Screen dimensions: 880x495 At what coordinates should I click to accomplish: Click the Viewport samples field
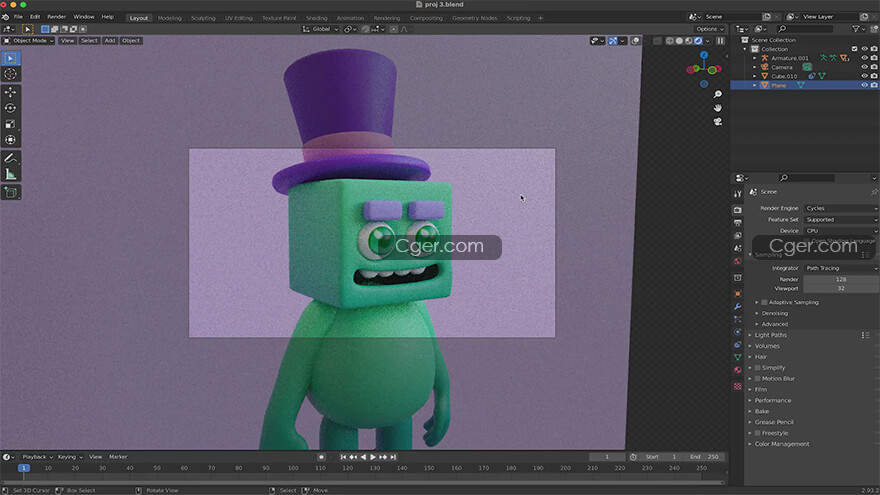coord(841,288)
